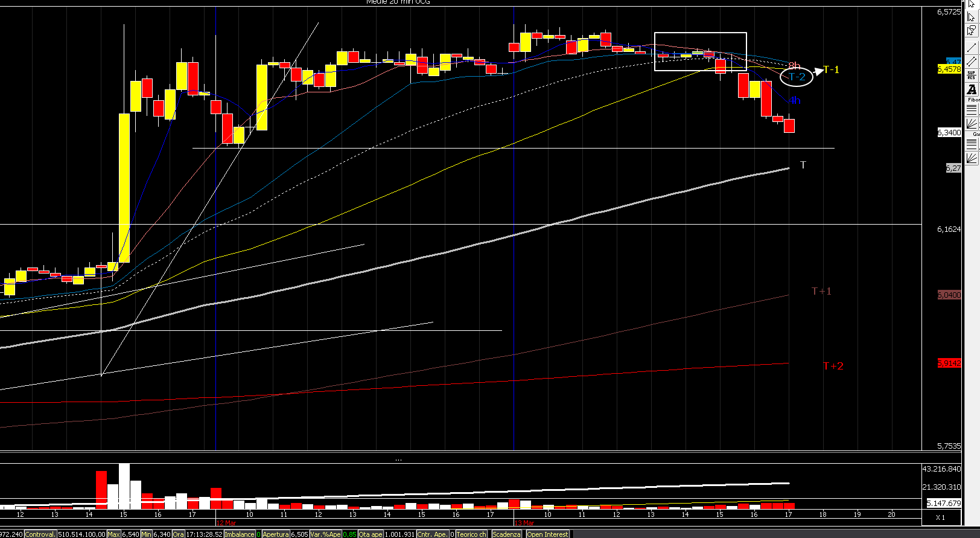Click the controvalore value 510.514.100,00

click(x=81, y=534)
